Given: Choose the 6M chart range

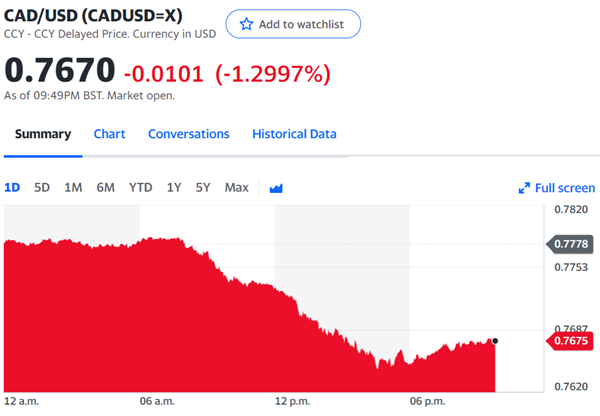Looking at the screenshot, I should click(106, 188).
